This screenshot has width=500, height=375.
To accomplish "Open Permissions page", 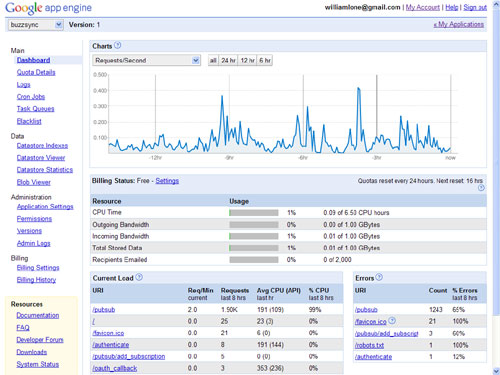I will pyautogui.click(x=34, y=219).
